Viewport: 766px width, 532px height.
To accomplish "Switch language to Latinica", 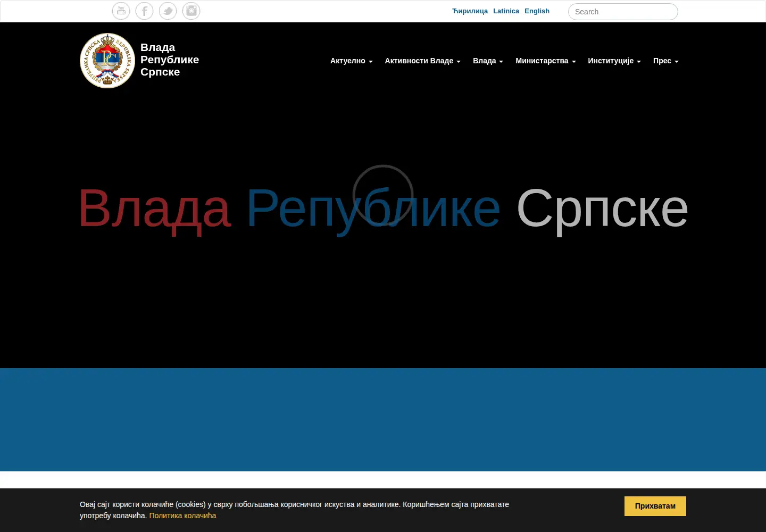I will coord(506,11).
